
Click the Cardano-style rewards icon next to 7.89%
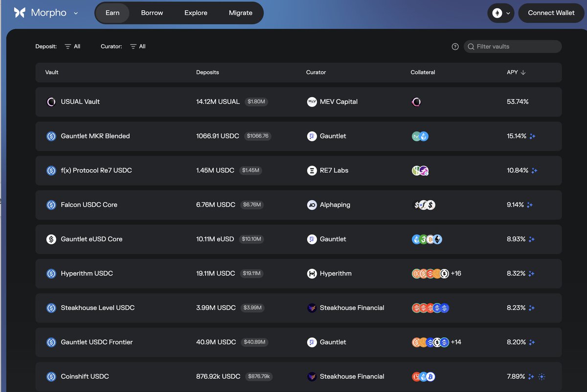[542, 377]
